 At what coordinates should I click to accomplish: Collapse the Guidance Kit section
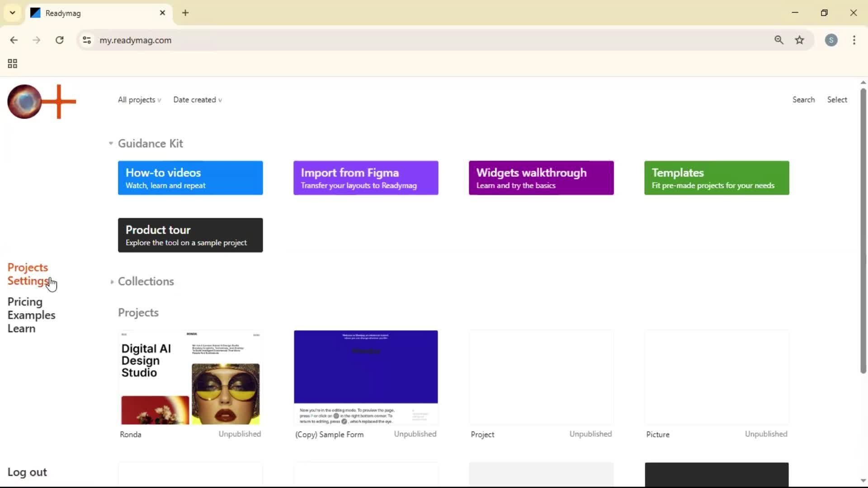click(x=110, y=143)
